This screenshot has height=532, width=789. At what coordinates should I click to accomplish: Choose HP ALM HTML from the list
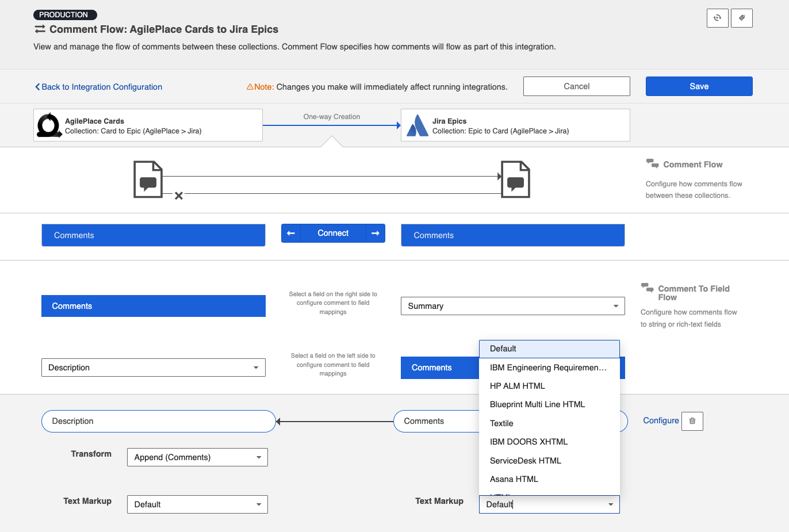click(549, 386)
